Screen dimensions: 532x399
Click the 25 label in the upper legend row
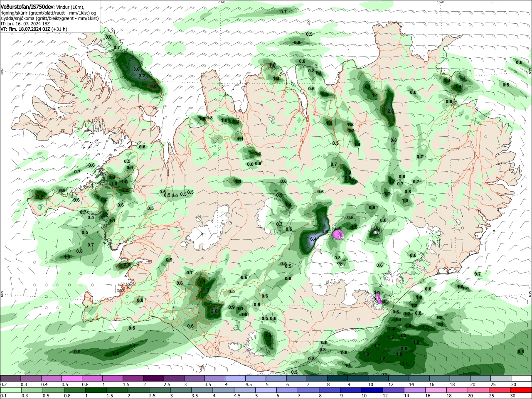point(493,384)
